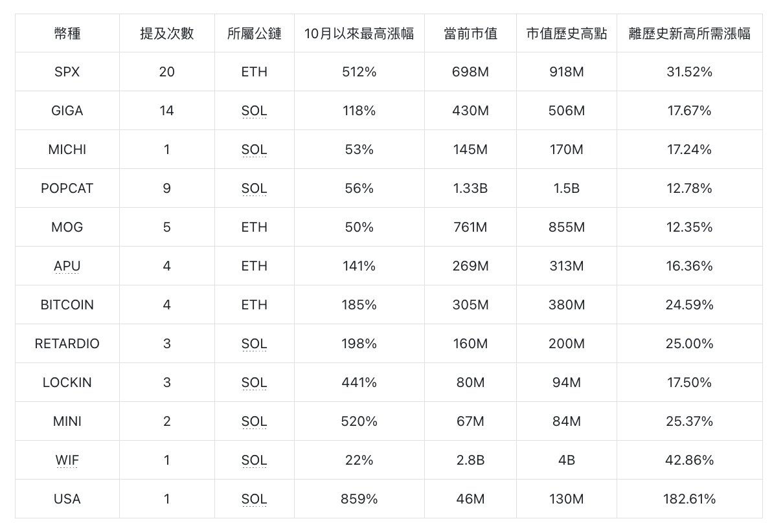
Task: Select the LOCKIN 441% gain cell
Action: (x=359, y=382)
